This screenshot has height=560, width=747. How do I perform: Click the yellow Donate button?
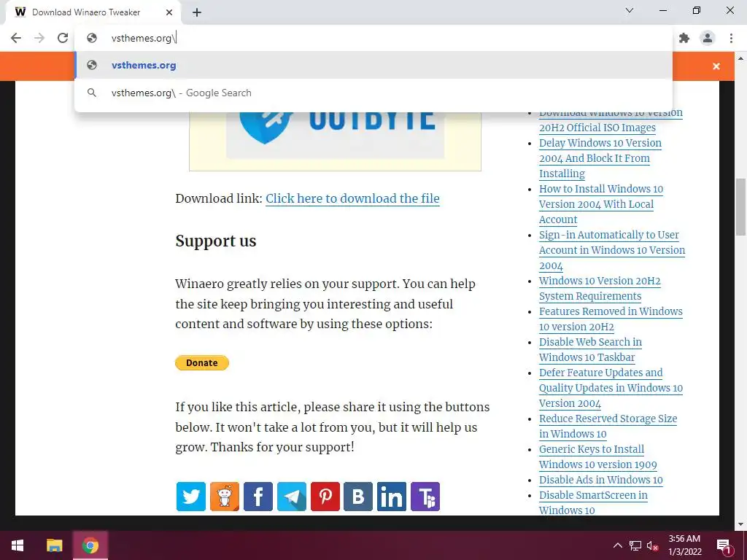202,363
